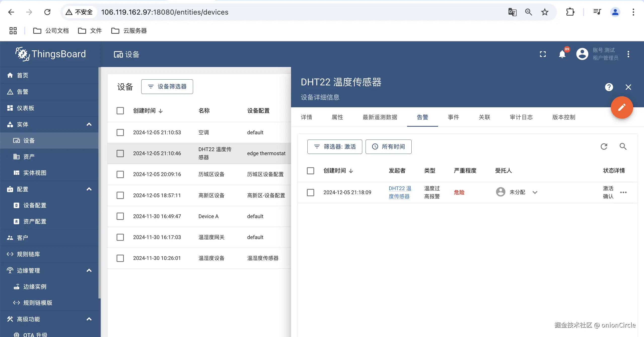The width and height of the screenshot is (644, 337).
Task: Refresh the alarms table
Action: point(604,147)
